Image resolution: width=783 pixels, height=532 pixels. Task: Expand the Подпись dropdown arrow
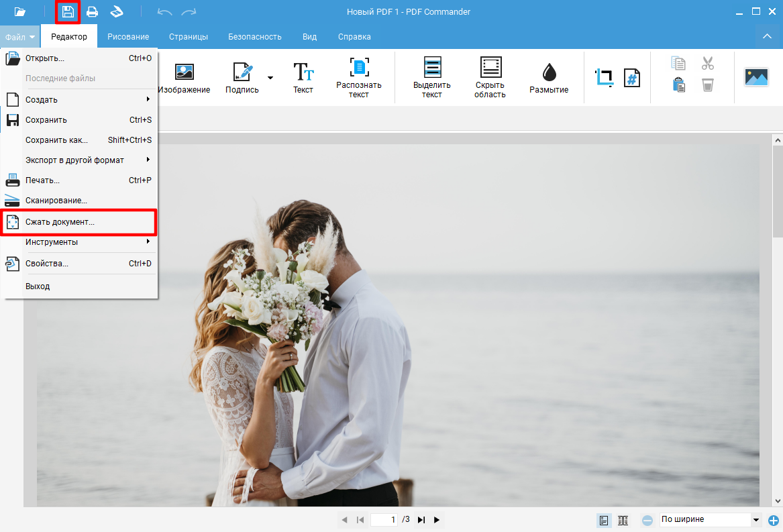[270, 78]
